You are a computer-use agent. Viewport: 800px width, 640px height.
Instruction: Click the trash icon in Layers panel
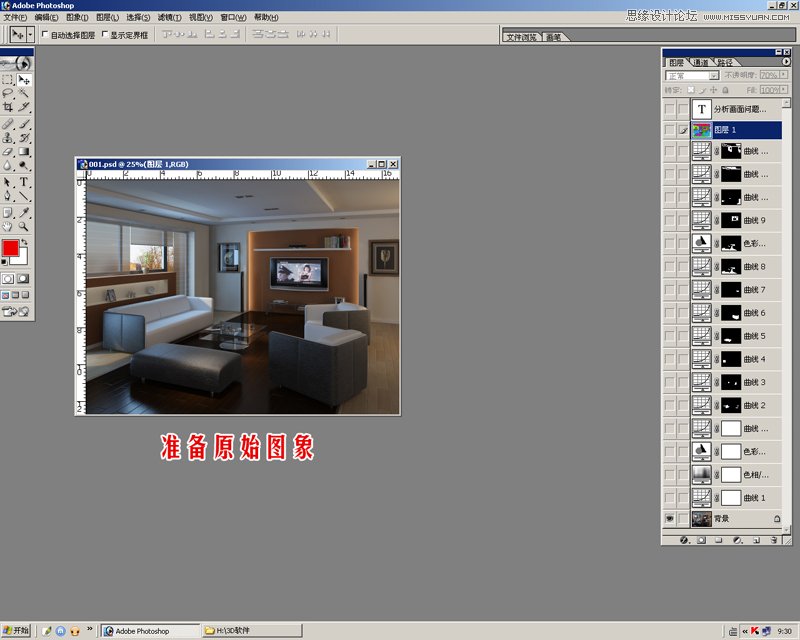pos(773,540)
